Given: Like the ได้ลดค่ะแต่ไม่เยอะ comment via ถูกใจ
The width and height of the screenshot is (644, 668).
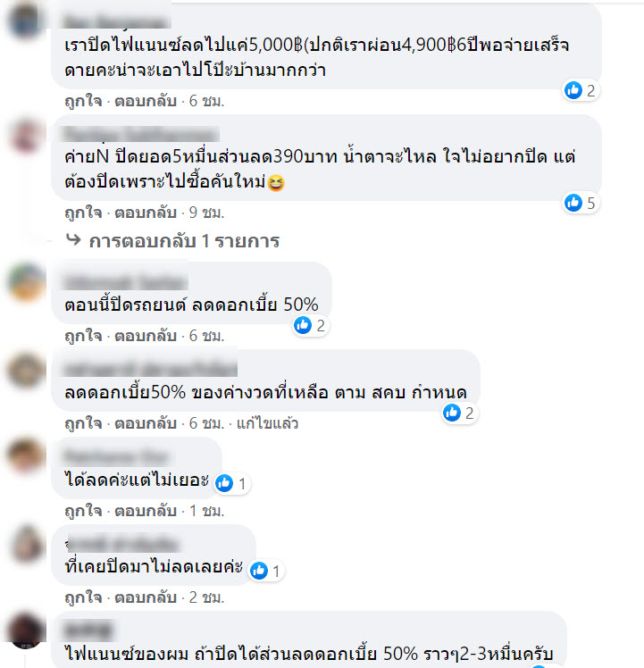Looking at the screenshot, I should pyautogui.click(x=83, y=510).
